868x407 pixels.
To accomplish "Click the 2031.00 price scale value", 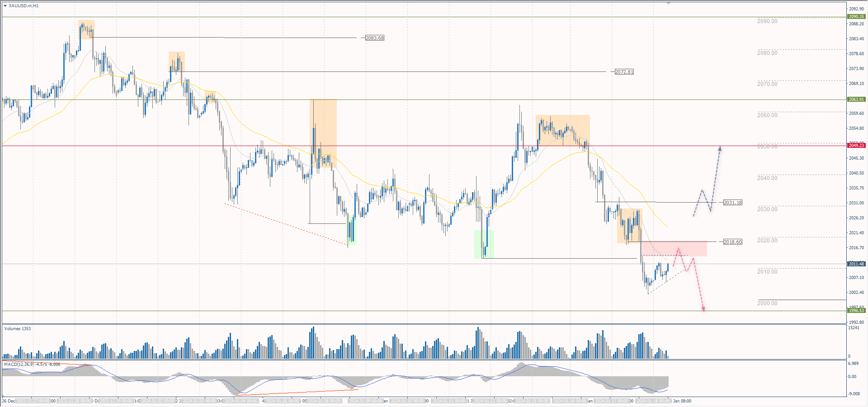I will 856,203.
